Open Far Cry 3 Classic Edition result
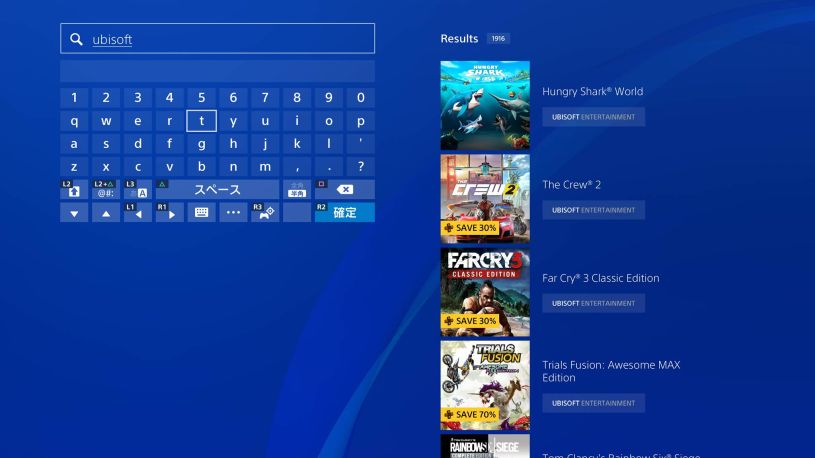The height and width of the screenshot is (458, 815). (600, 278)
